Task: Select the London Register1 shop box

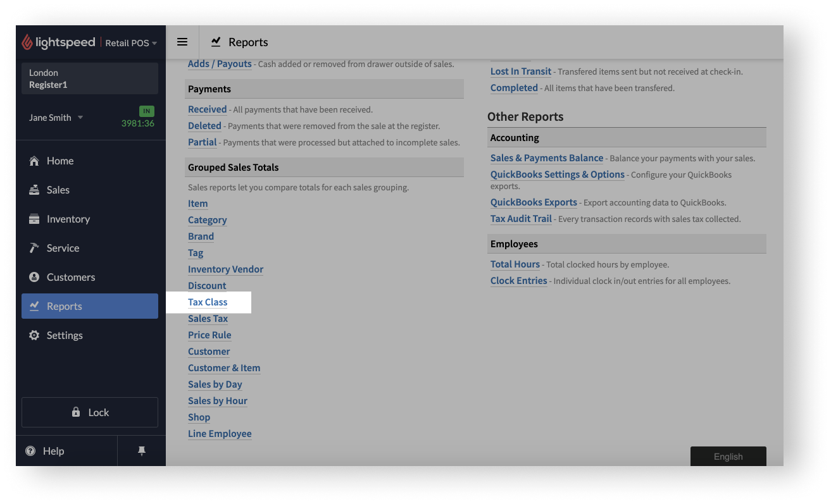Action: pos(90,78)
